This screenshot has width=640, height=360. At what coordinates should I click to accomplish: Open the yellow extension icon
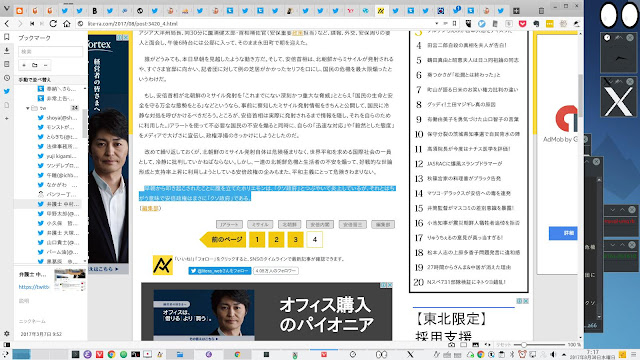[x=549, y=24]
